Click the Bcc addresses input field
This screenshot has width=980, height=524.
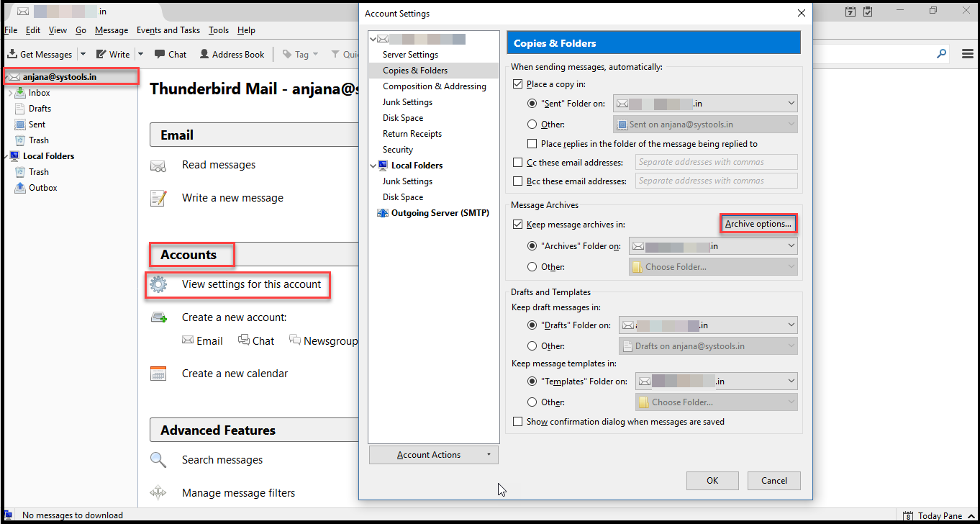tap(716, 181)
